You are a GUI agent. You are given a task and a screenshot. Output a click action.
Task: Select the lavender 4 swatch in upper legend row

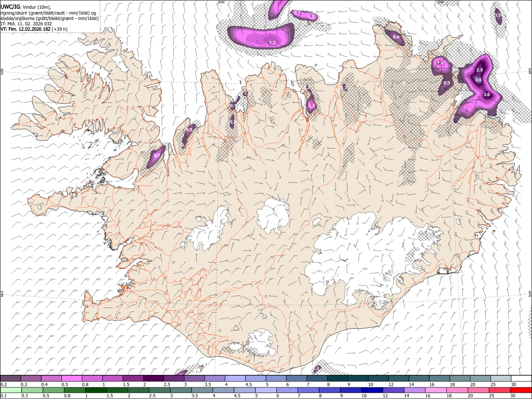235,379
